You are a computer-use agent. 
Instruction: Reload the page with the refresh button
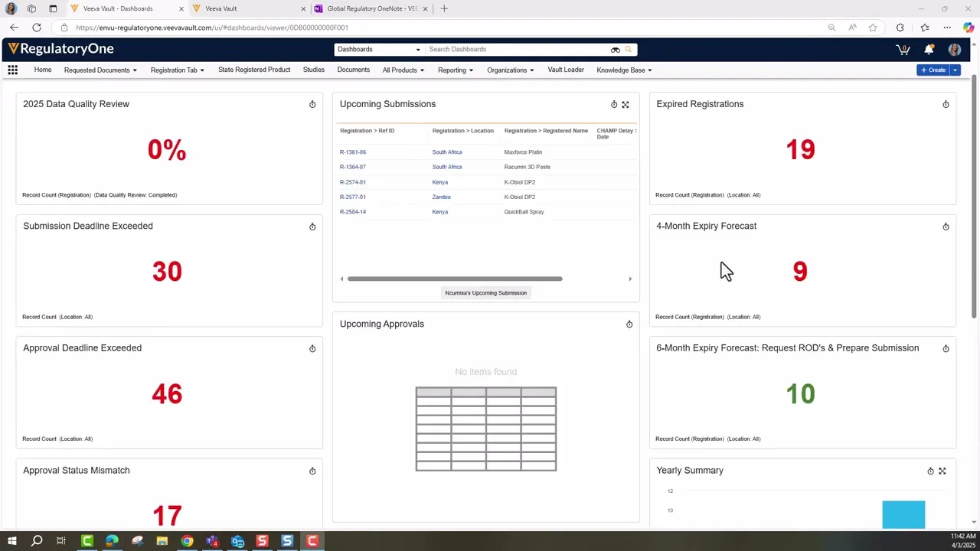36,28
